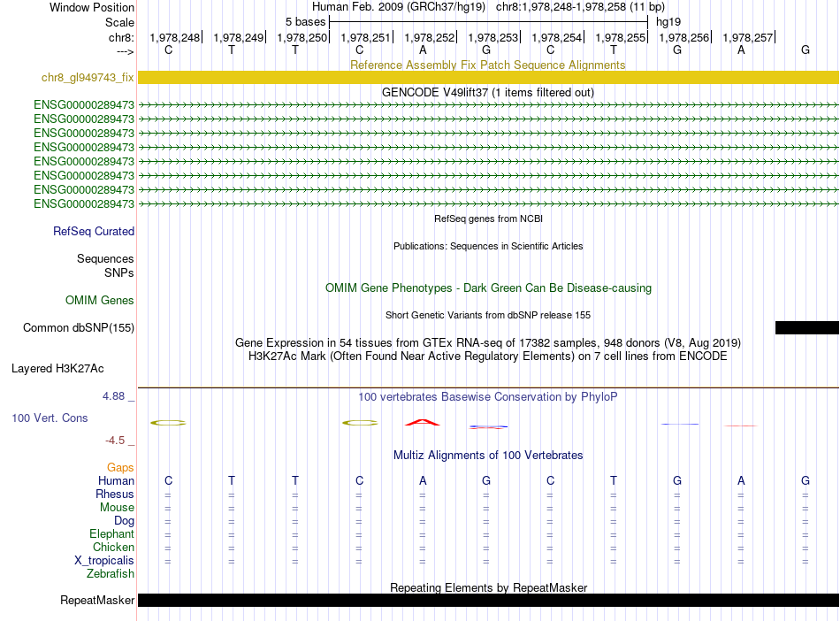Click the RefSeq Curated track label
Screen dimensions: 840x621
point(93,232)
